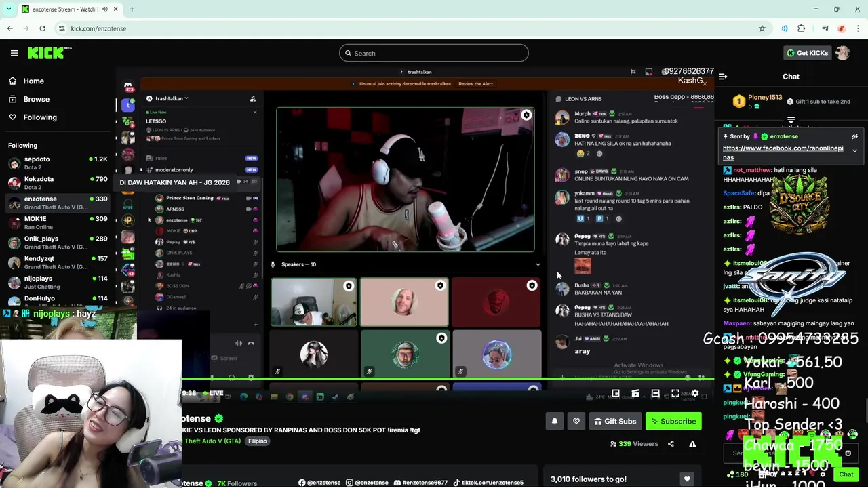Select the Speakers — 10 label
868x488 pixels.
(298, 264)
